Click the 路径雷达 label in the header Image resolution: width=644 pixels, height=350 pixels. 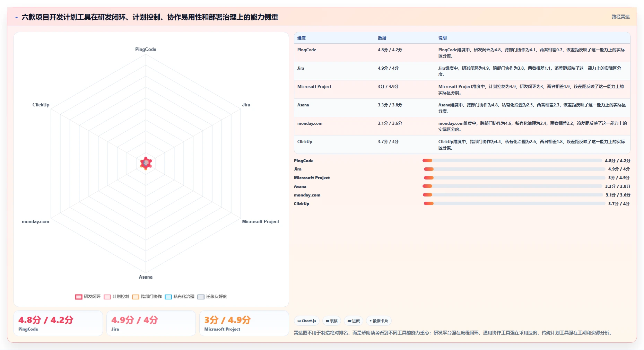[620, 17]
